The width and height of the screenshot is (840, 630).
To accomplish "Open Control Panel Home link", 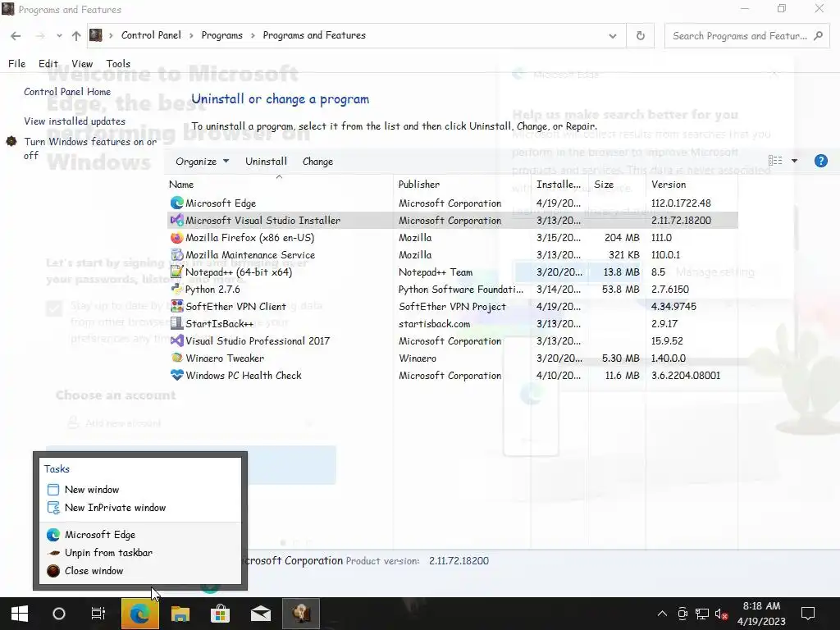I will click(67, 92).
